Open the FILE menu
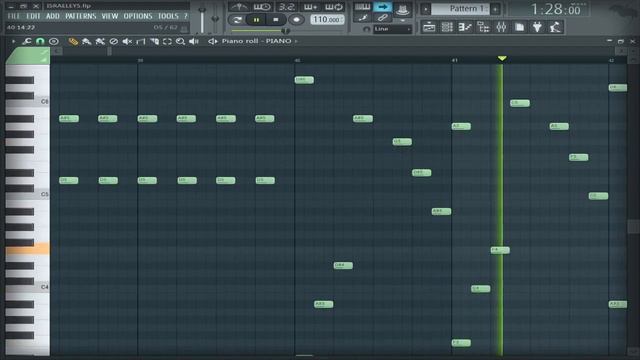Image resolution: width=640 pixels, height=360 pixels. point(13,16)
